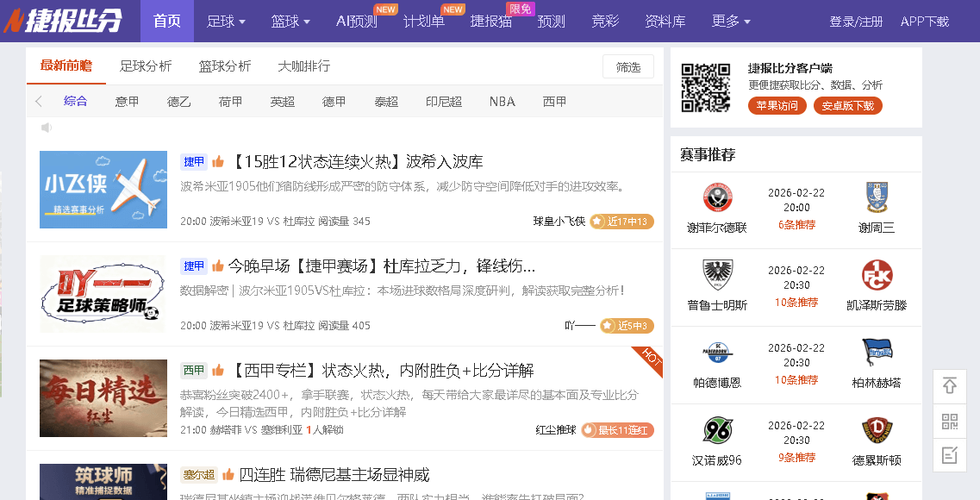Click the 凯泽斯劳滕 team logo
Screen dimensions: 980x500
click(877, 276)
